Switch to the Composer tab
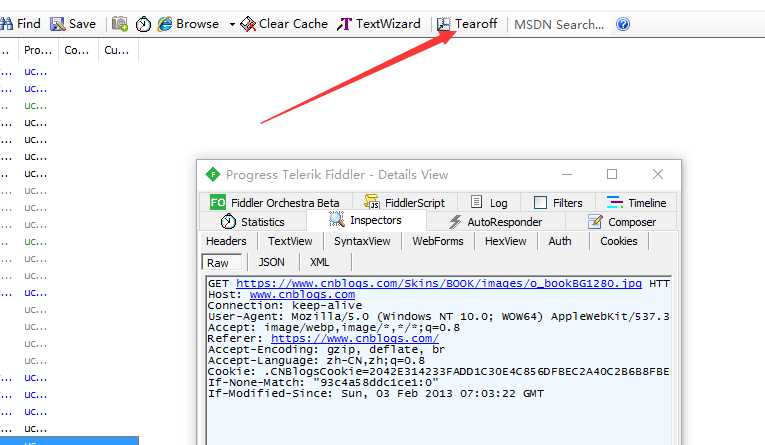Viewport: 765px width, 445px height. click(622, 222)
